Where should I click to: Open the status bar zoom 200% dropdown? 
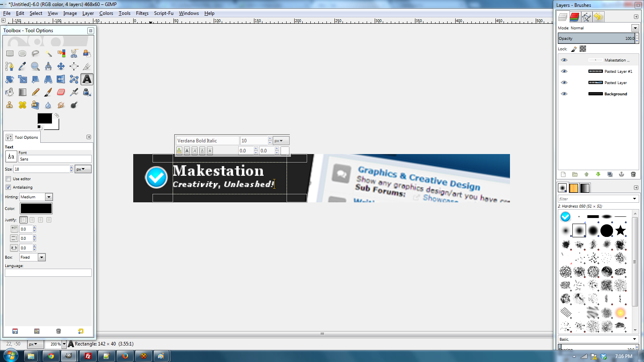click(x=64, y=344)
